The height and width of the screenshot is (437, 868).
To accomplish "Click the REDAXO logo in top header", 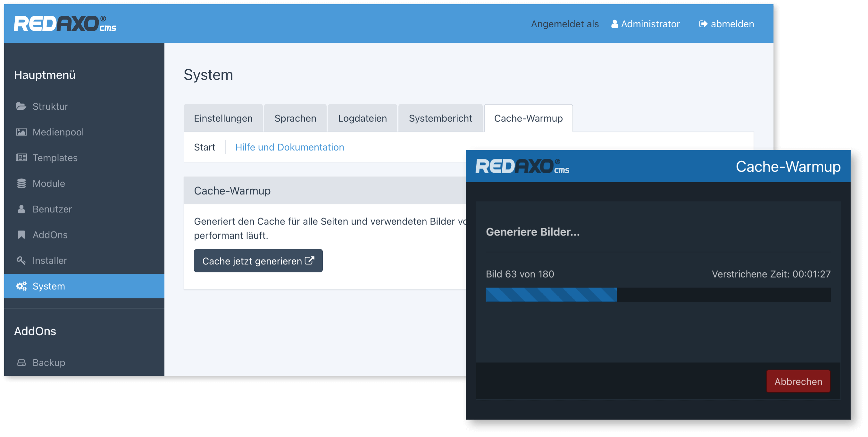I will click(x=65, y=24).
